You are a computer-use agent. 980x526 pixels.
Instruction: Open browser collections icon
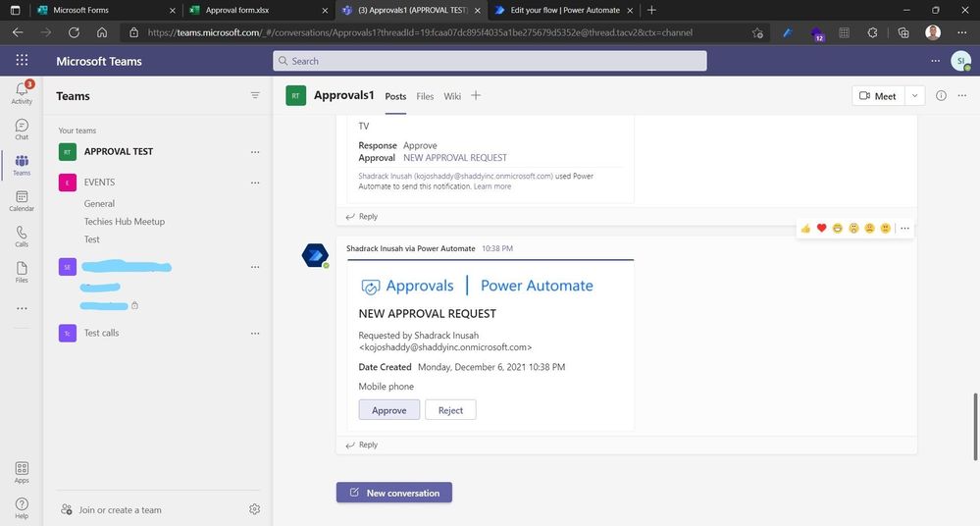(903, 32)
